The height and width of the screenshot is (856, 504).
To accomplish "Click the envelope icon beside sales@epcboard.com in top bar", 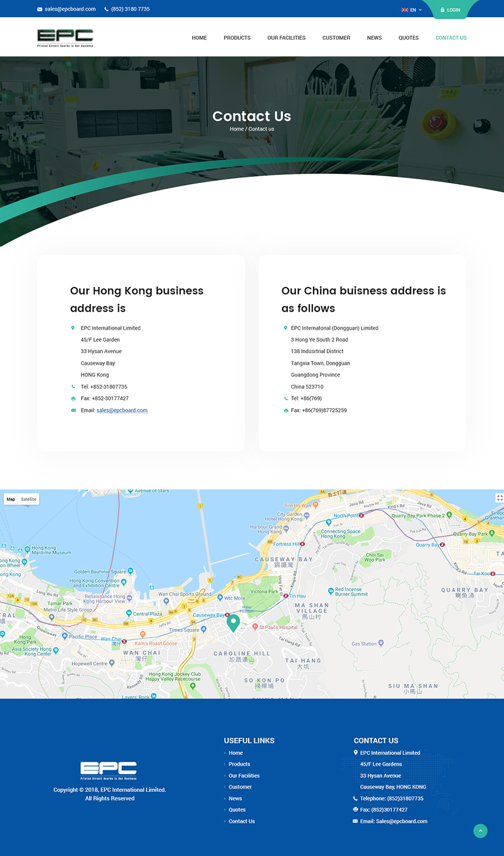I will [x=39, y=9].
